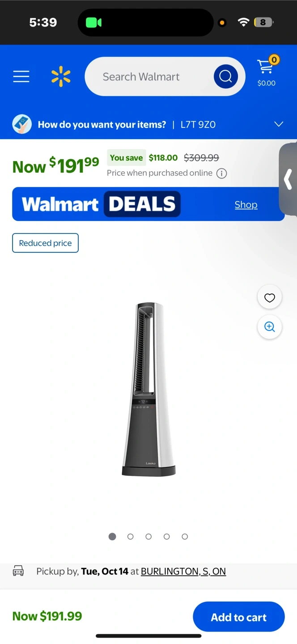The height and width of the screenshot is (644, 297).
Task: Select the third image carousel dot
Action: (x=148, y=537)
